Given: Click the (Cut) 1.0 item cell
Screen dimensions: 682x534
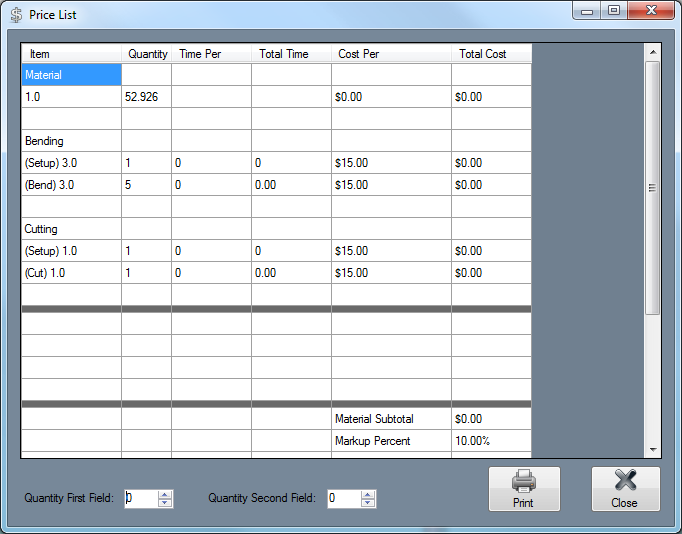Looking at the screenshot, I should click(71, 273).
